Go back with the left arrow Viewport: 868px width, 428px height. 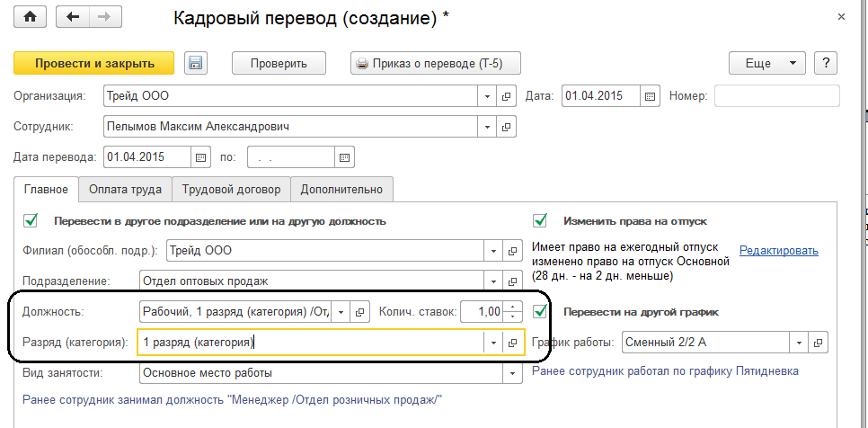click(73, 17)
